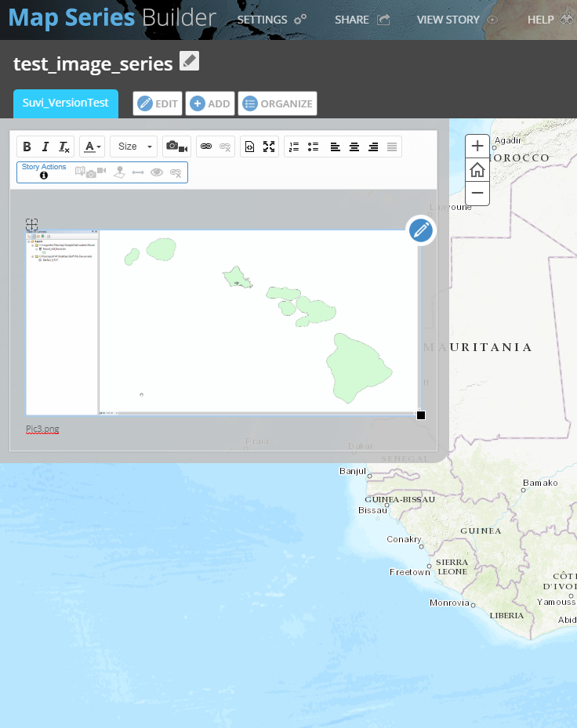Click the blue pencil edit image button
The width and height of the screenshot is (577, 728).
pos(421,230)
